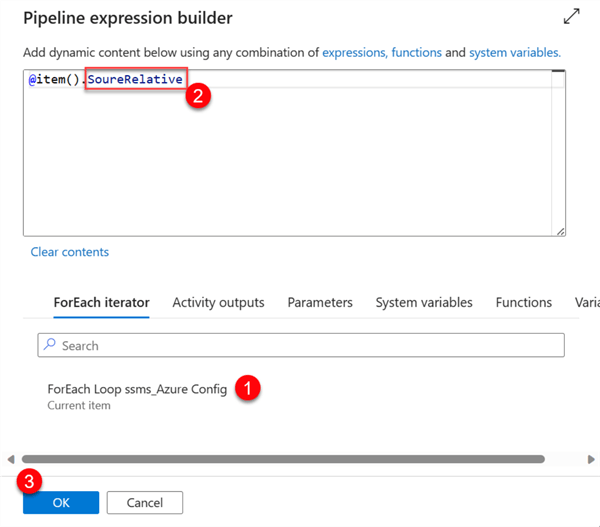Select ForEach Loop ssms_Azure Config current item

coord(137,396)
